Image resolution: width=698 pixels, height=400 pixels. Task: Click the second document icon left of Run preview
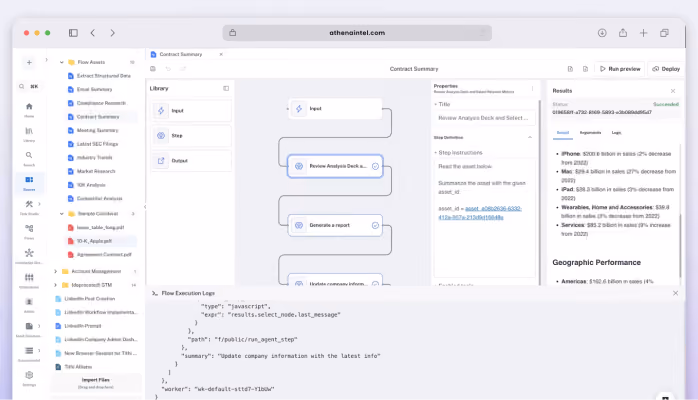pos(585,69)
